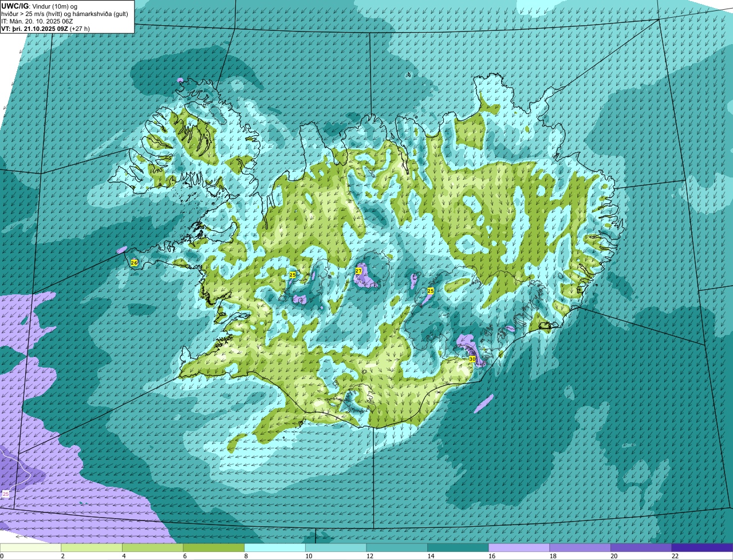Click the 12–14 m/s teal legend swatch
Viewport: 733px width, 560px height.
tap(397, 547)
